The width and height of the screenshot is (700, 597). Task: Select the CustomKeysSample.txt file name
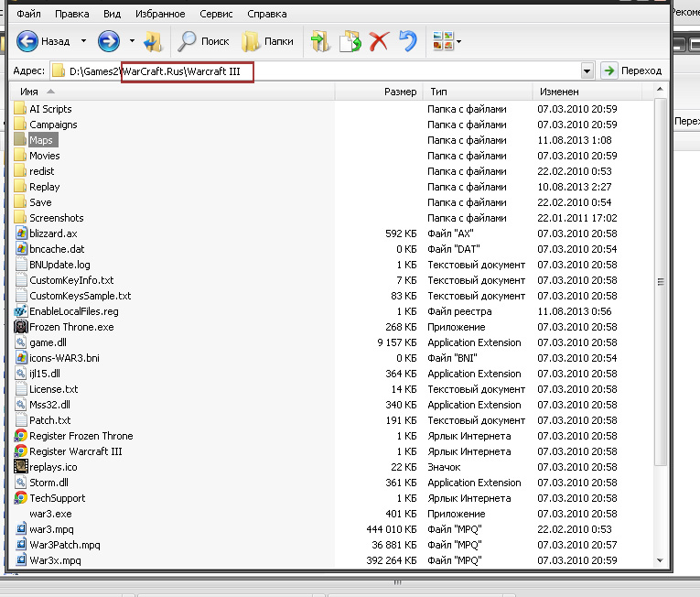(x=80, y=296)
